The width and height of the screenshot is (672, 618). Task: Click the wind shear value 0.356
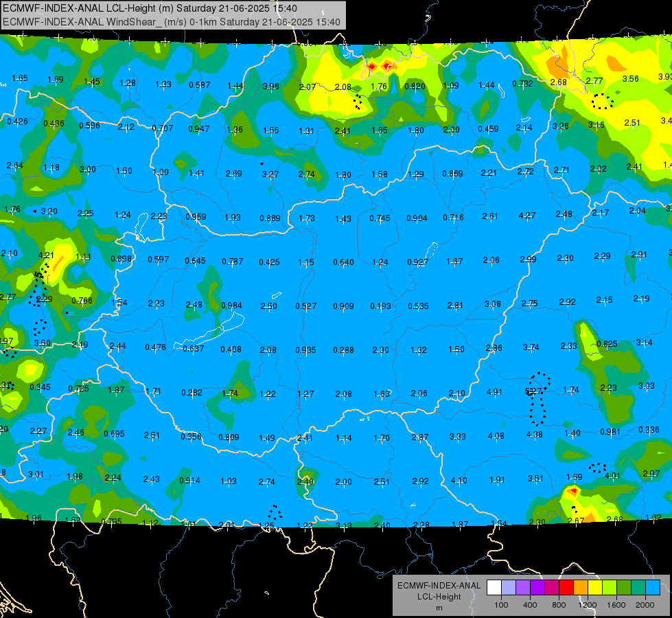pos(191,437)
